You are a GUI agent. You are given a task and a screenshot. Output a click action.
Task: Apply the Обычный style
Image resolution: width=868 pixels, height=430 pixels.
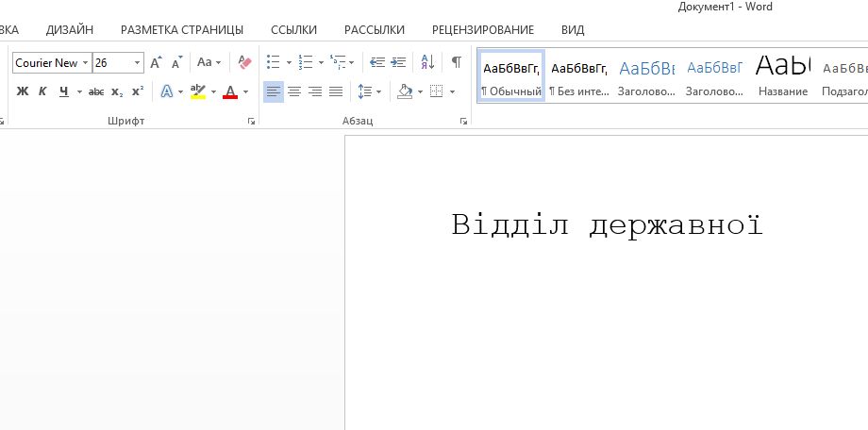pyautogui.click(x=511, y=76)
